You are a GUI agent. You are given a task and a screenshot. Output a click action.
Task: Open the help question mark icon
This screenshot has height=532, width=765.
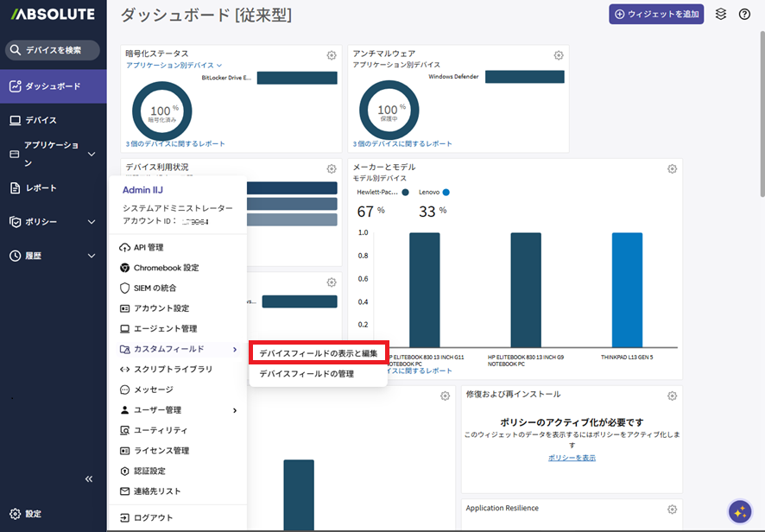[x=744, y=14]
